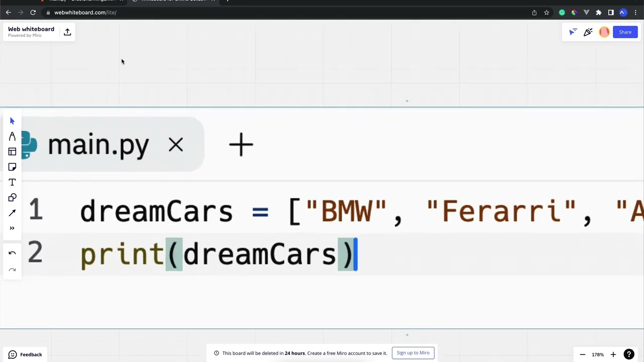
Task: Toggle collaborators' cursors visibility
Action: [x=573, y=32]
